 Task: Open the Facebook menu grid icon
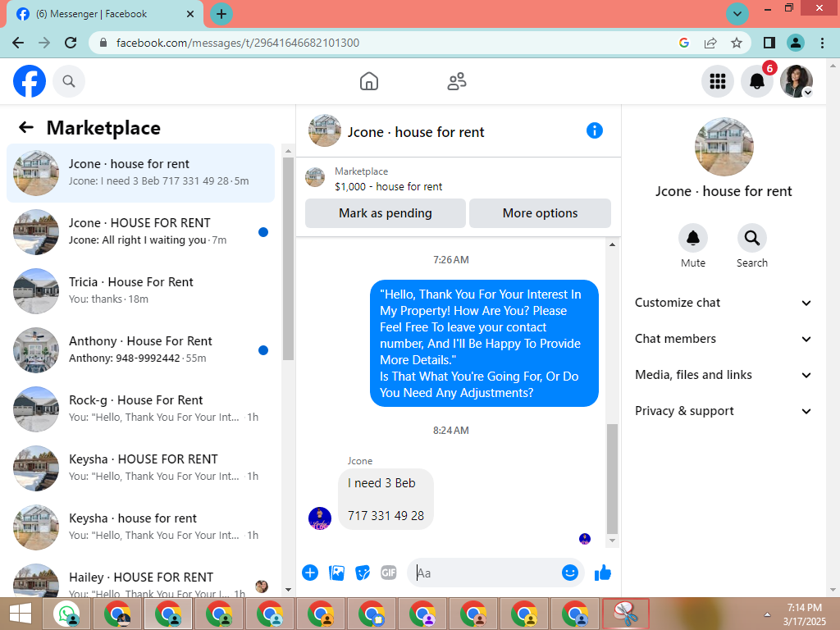(x=717, y=81)
